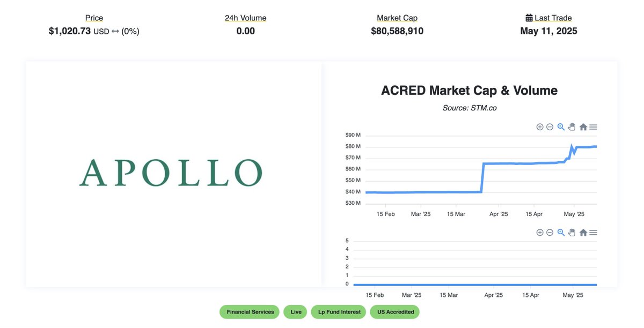This screenshot has height=328, width=644.
Task: Open the Lp Fund Interest tag
Action: pyautogui.click(x=339, y=312)
